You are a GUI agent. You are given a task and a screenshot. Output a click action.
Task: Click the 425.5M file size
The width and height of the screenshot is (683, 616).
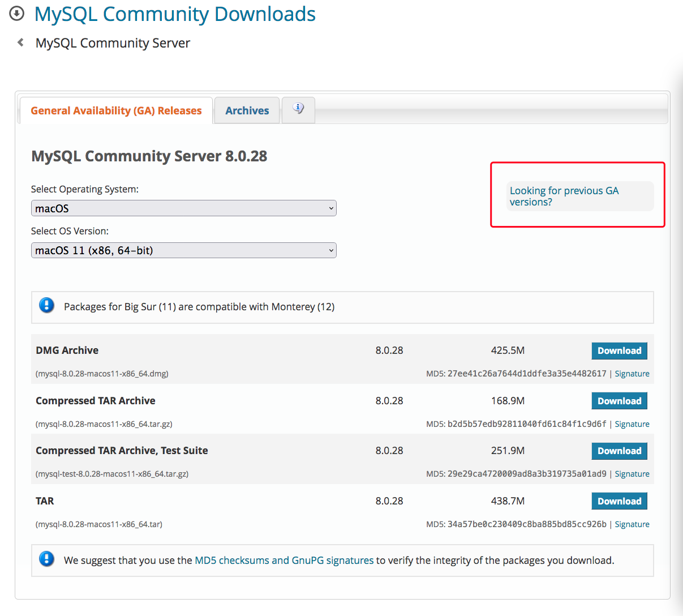tap(508, 350)
